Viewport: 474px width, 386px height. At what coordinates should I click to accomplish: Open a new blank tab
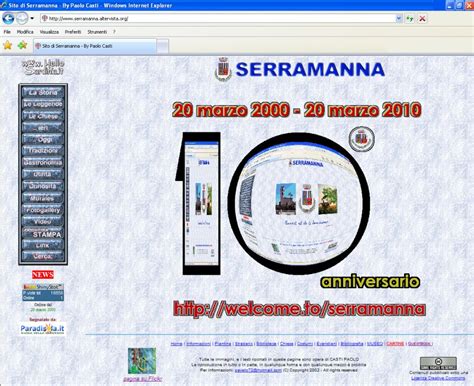coord(163,46)
